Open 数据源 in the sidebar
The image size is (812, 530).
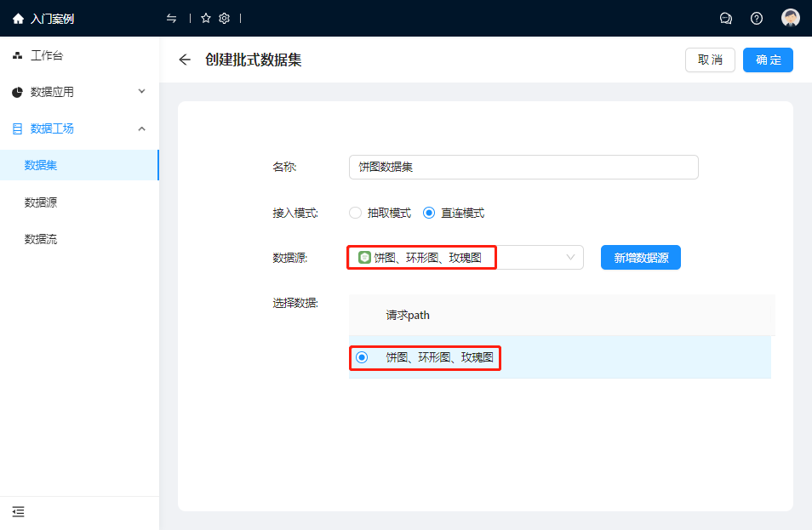click(41, 202)
